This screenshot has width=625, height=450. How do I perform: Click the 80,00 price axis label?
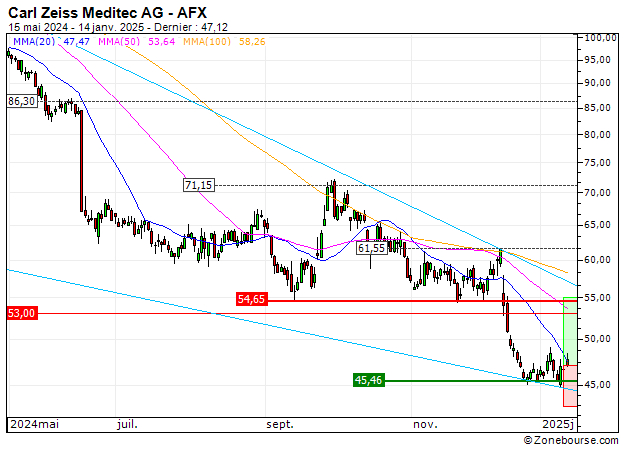pyautogui.click(x=598, y=135)
